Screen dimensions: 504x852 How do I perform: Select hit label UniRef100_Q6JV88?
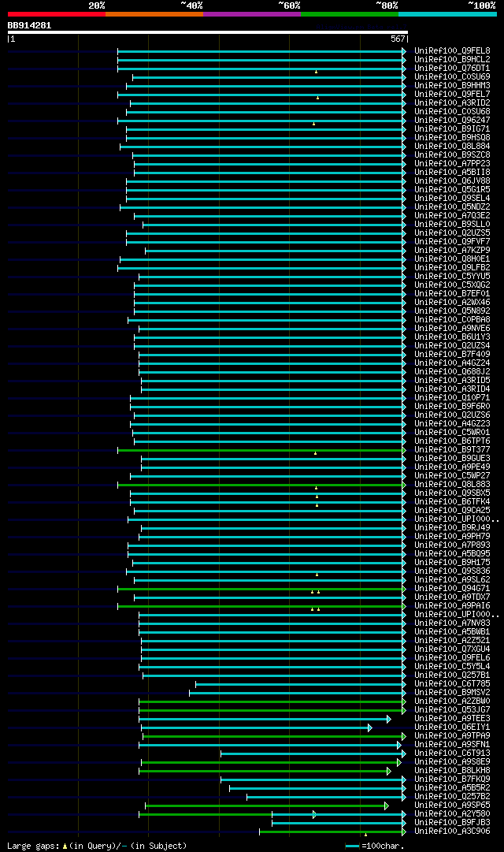[x=452, y=181]
